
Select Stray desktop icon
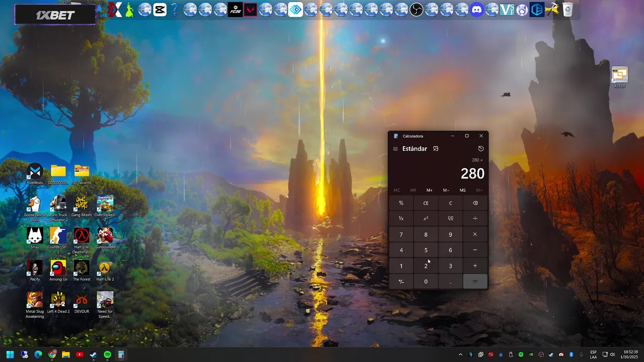pyautogui.click(x=35, y=238)
